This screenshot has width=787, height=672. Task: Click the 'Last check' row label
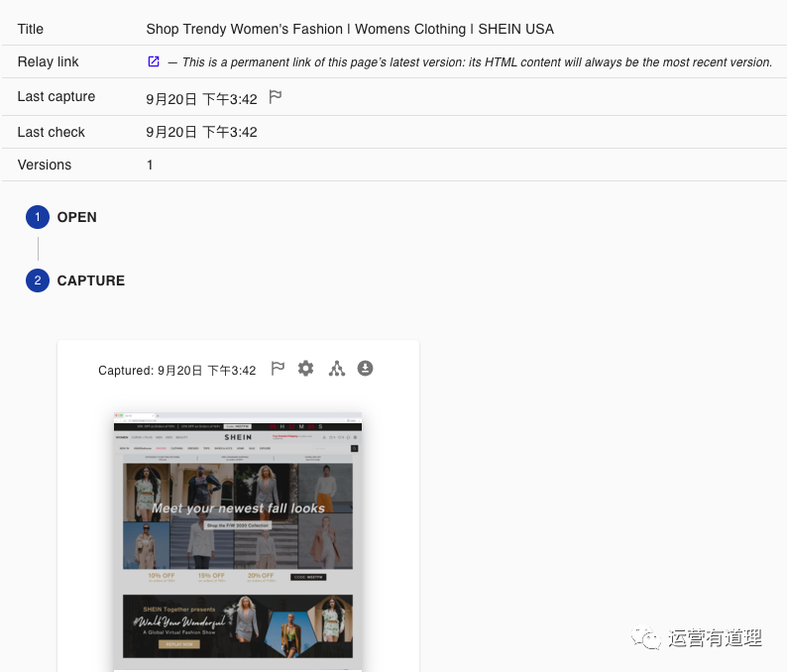[x=52, y=132]
